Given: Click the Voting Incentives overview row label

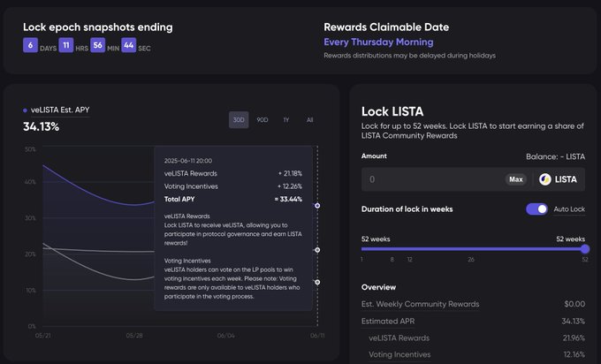Looking at the screenshot, I should click(399, 355).
